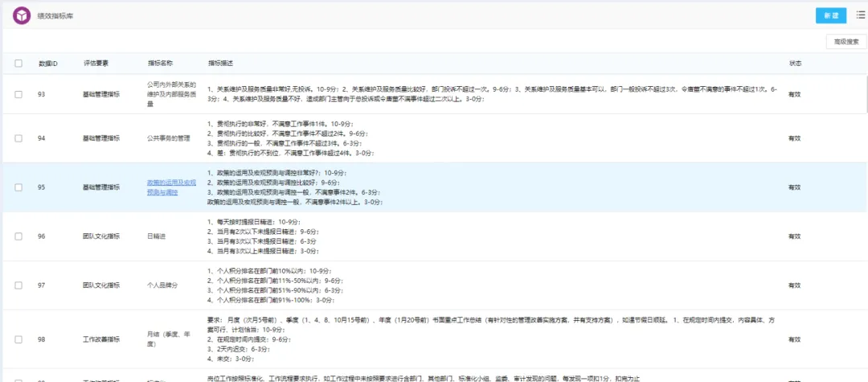Click indicator name 月结（季度、年度）
Image resolution: width=868 pixels, height=382 pixels.
(x=168, y=339)
